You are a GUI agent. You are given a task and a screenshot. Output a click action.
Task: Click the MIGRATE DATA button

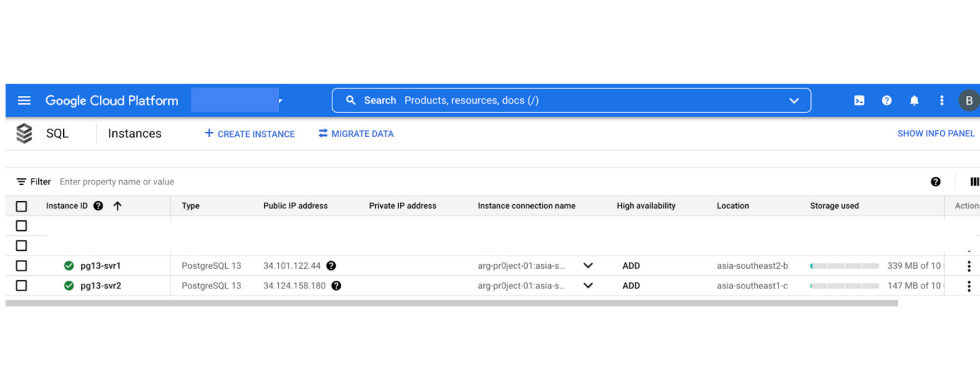click(356, 134)
